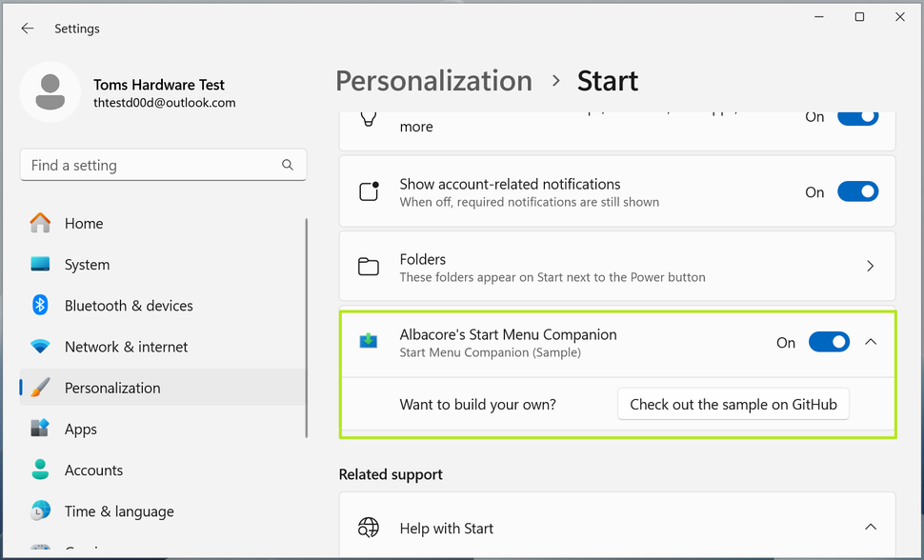The width and height of the screenshot is (924, 560).
Task: Open Time & language settings
Action: pos(118,511)
